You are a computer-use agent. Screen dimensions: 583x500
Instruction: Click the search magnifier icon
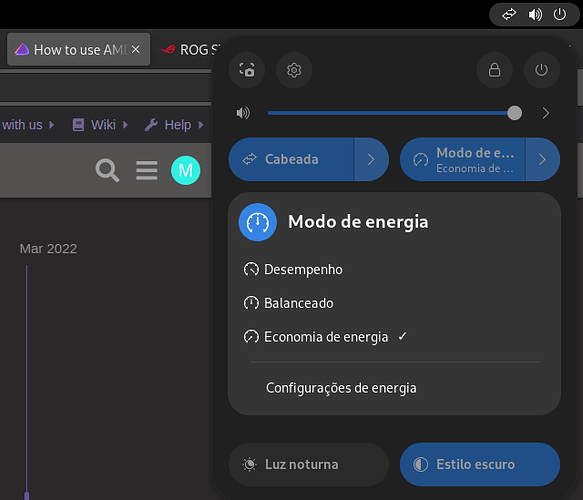pos(107,170)
